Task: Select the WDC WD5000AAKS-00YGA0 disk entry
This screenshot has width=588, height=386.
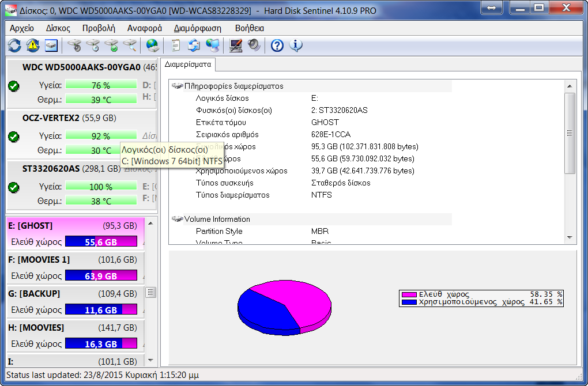Action: click(x=82, y=84)
